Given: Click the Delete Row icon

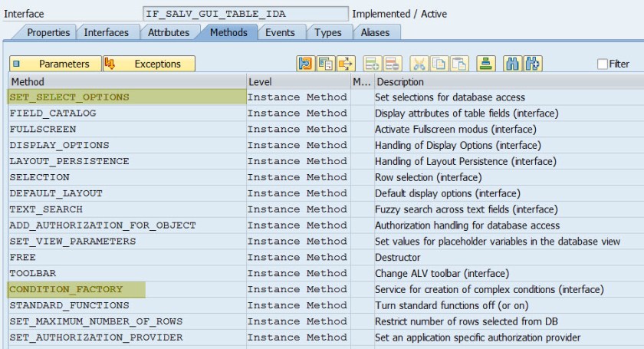Looking at the screenshot, I should click(x=393, y=64).
